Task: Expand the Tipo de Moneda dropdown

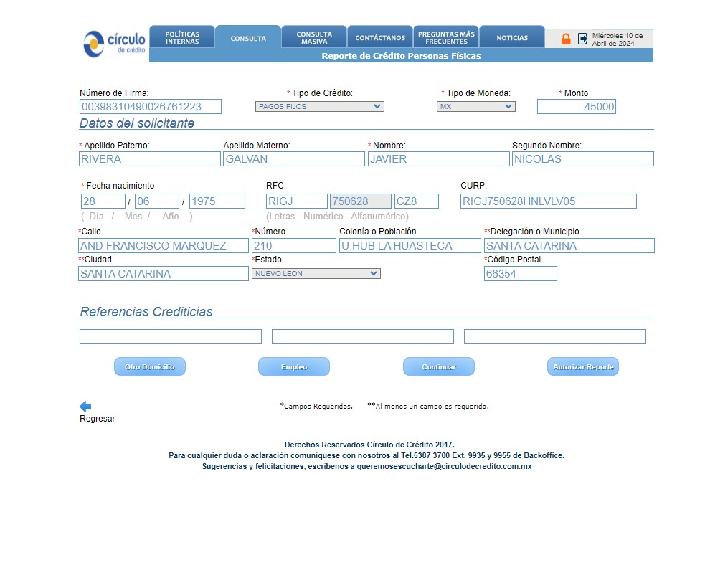Action: point(476,107)
